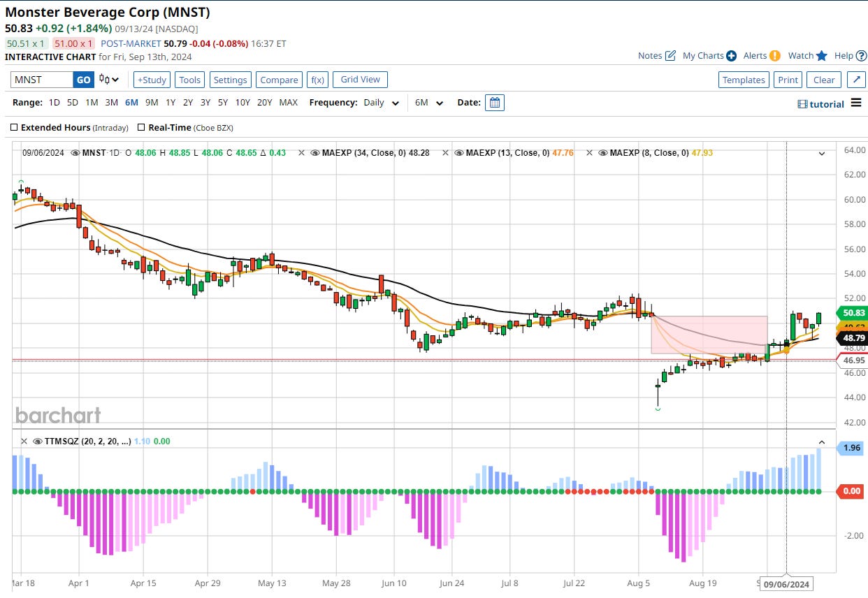Image resolution: width=868 pixels, height=598 pixels.
Task: Open hamburger menu beside tutorial
Action: point(857,103)
